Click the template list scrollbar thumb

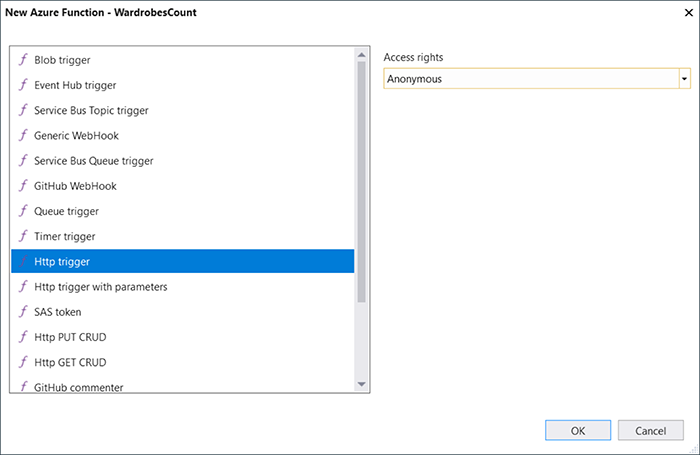click(362, 182)
